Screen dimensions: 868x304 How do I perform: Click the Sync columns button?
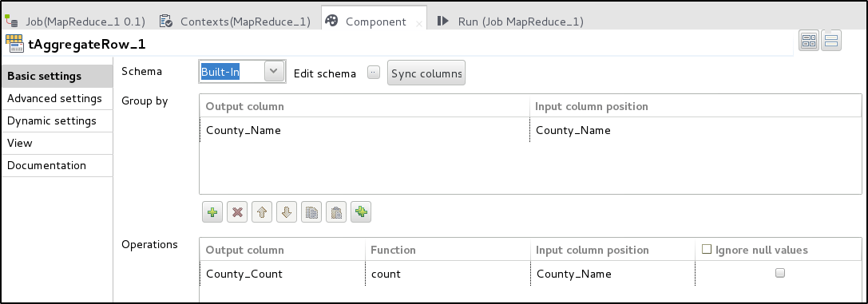426,73
